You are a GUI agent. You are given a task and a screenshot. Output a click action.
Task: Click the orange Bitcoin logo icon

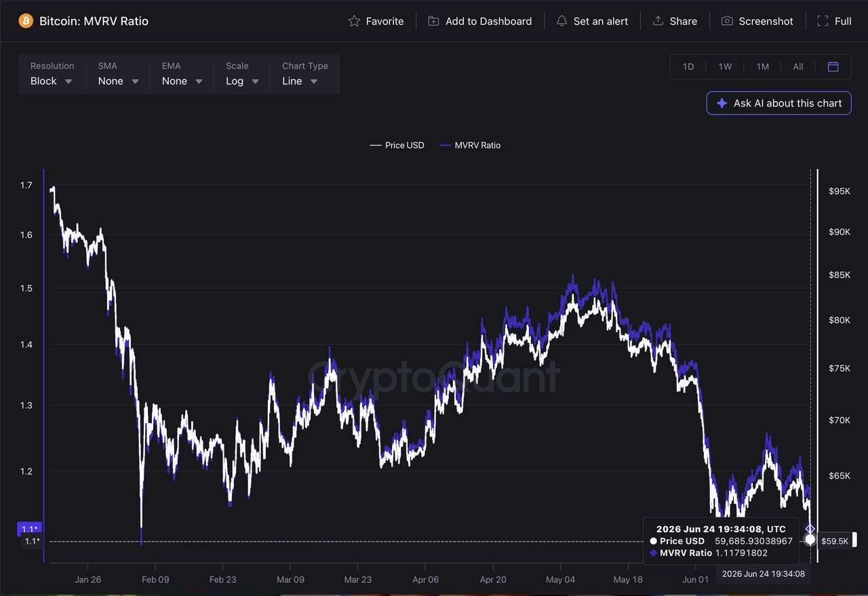pyautogui.click(x=26, y=21)
